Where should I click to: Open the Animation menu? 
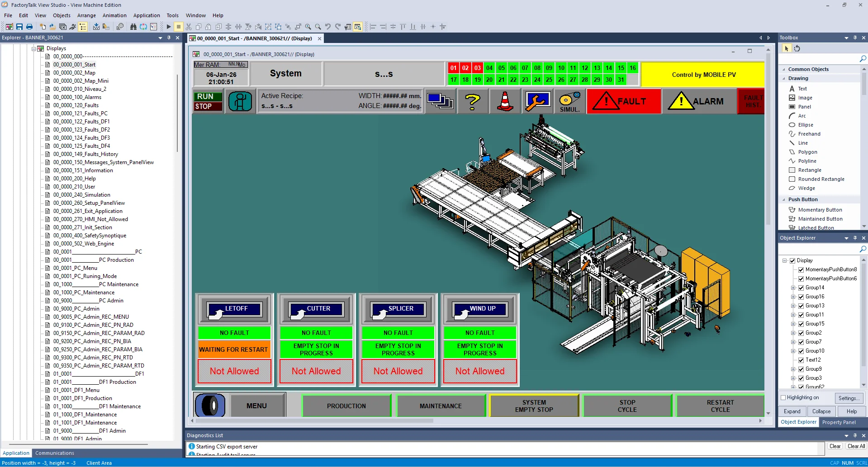(x=114, y=15)
